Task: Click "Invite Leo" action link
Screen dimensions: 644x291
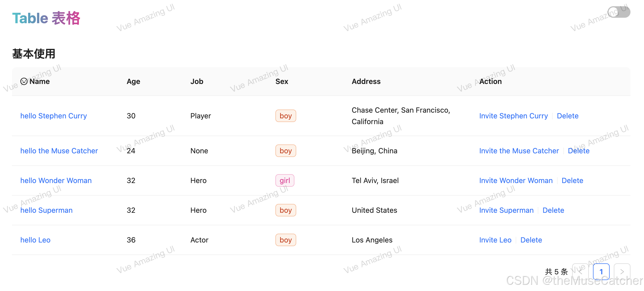Action: (495, 240)
